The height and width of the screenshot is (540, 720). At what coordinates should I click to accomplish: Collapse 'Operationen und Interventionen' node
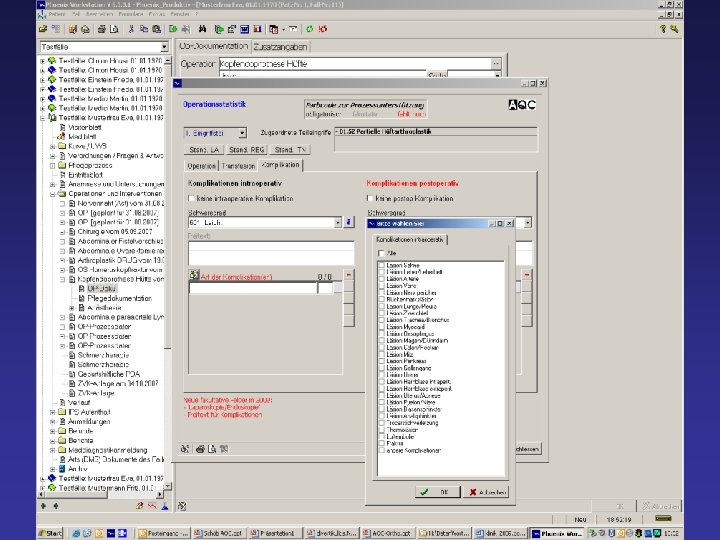pyautogui.click(x=52, y=194)
